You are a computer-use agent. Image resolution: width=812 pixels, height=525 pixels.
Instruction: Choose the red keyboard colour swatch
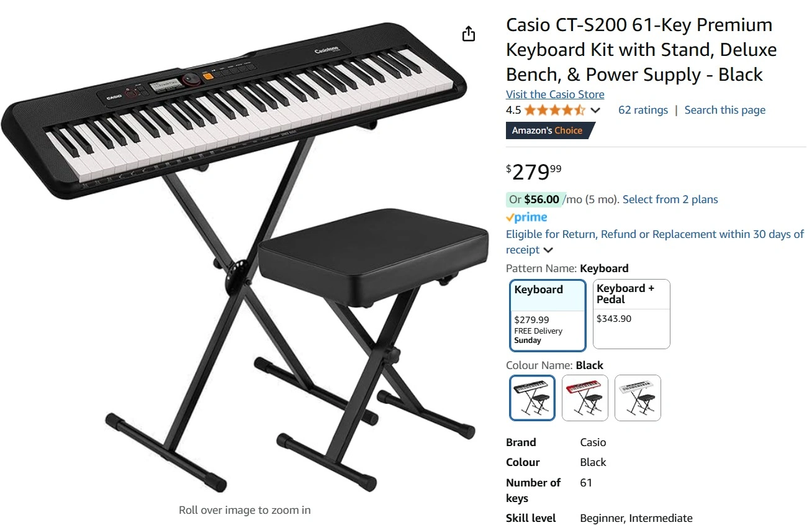585,398
